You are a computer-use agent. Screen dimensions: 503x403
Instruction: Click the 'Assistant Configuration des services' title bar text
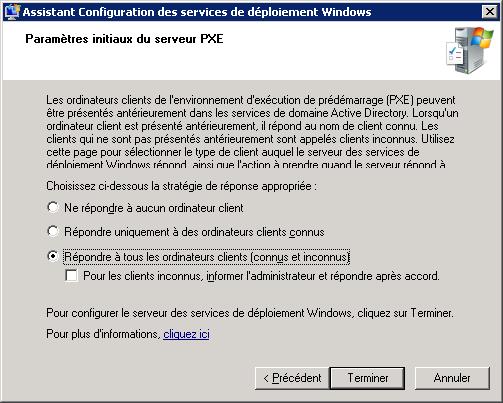197,12
